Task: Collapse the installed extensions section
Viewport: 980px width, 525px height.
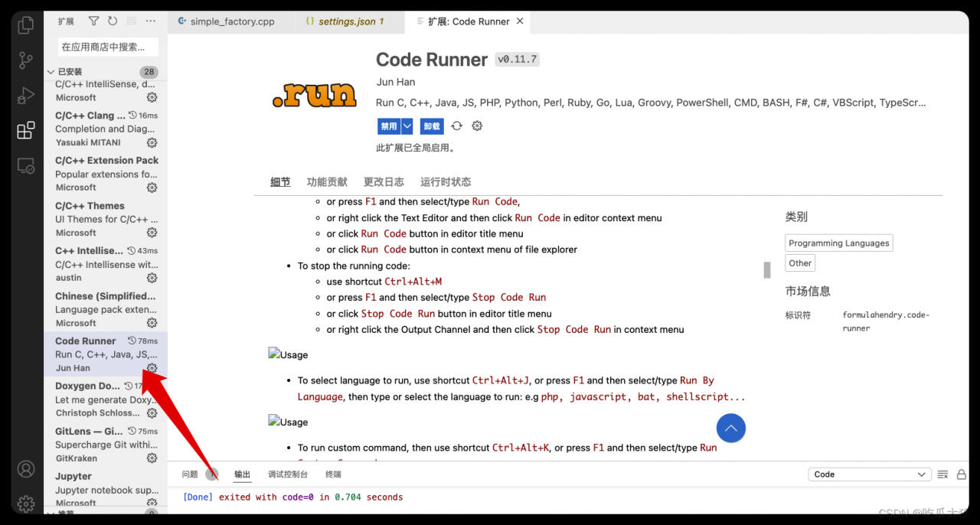Action: [51, 72]
